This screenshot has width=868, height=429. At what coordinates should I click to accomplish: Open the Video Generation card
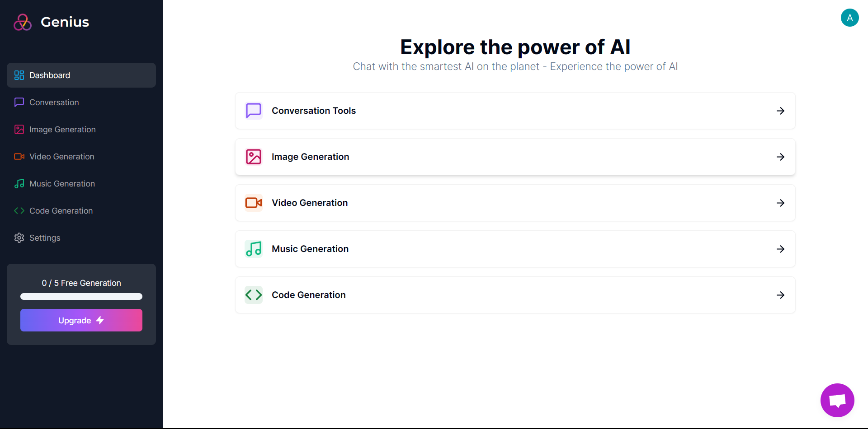pos(515,203)
